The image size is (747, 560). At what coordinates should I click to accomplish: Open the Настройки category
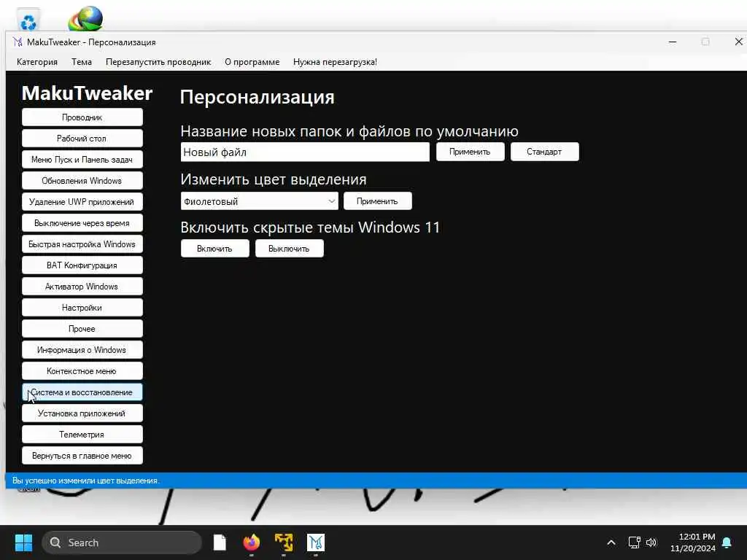82,308
